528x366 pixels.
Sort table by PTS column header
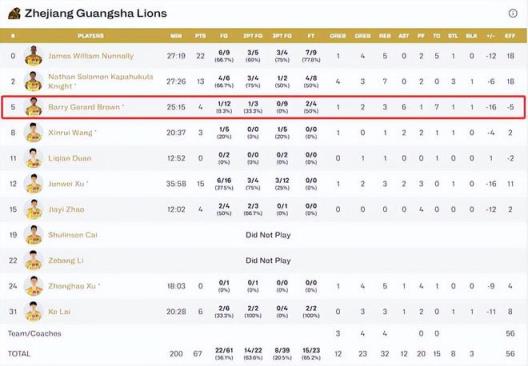click(x=200, y=36)
